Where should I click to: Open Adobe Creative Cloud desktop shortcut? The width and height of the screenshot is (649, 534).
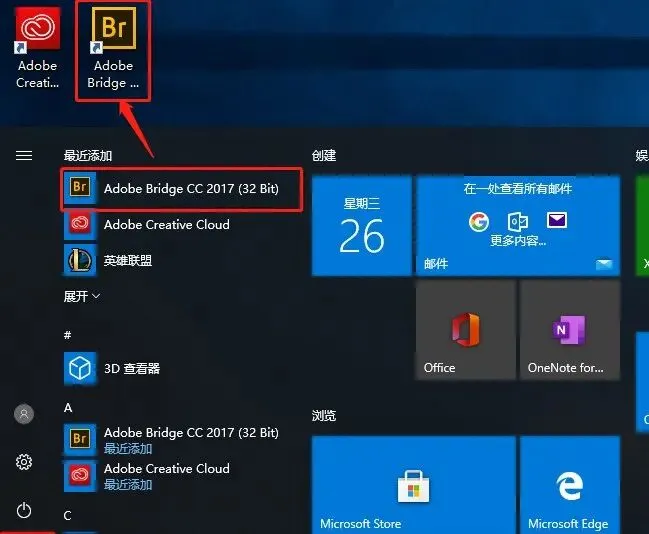coord(37,48)
